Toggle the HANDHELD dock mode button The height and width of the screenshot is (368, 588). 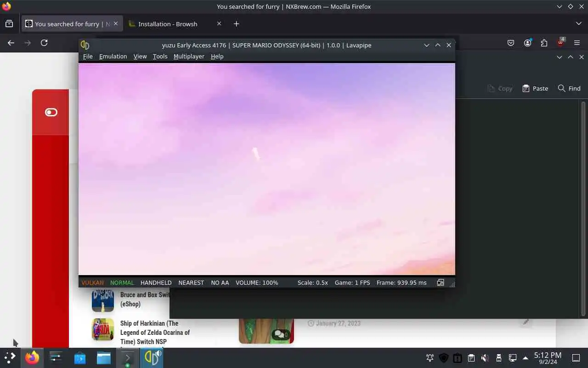point(156,282)
